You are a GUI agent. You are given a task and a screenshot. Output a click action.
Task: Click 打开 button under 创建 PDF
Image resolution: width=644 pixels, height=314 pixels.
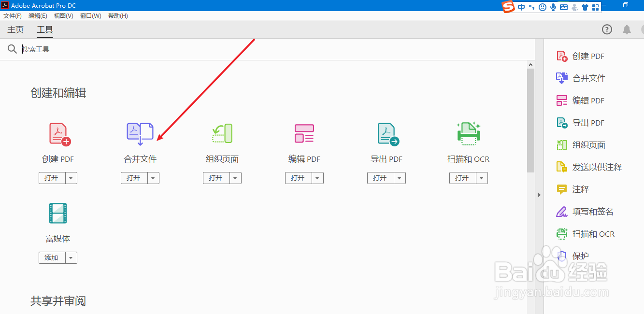pos(52,178)
